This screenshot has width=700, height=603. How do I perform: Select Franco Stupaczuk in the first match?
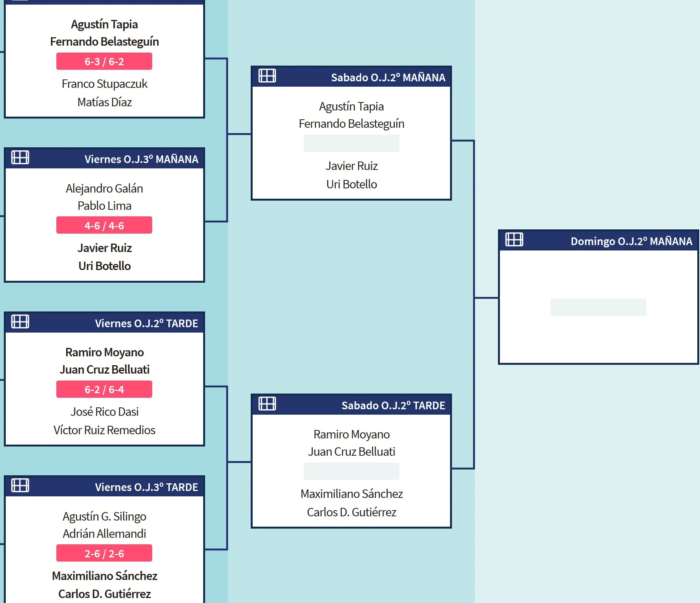(104, 84)
